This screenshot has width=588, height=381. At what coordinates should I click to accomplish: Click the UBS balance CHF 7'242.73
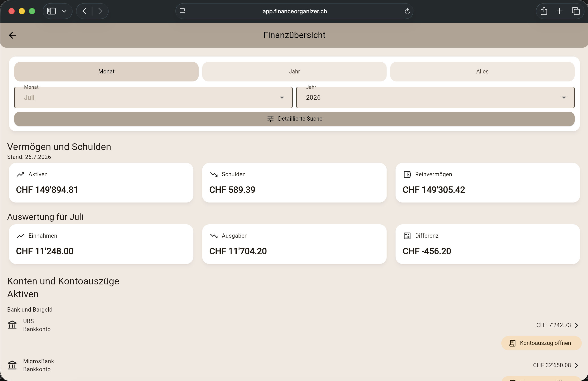[x=553, y=325]
